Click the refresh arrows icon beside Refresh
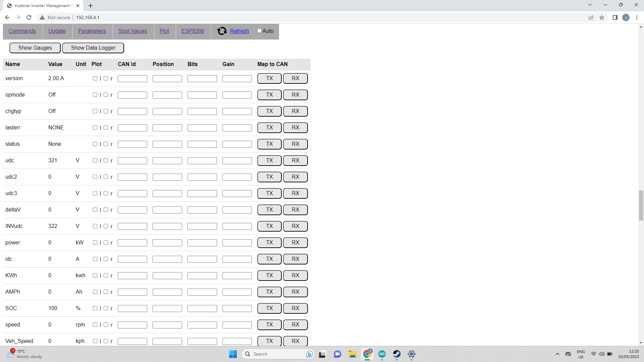 pos(222,31)
